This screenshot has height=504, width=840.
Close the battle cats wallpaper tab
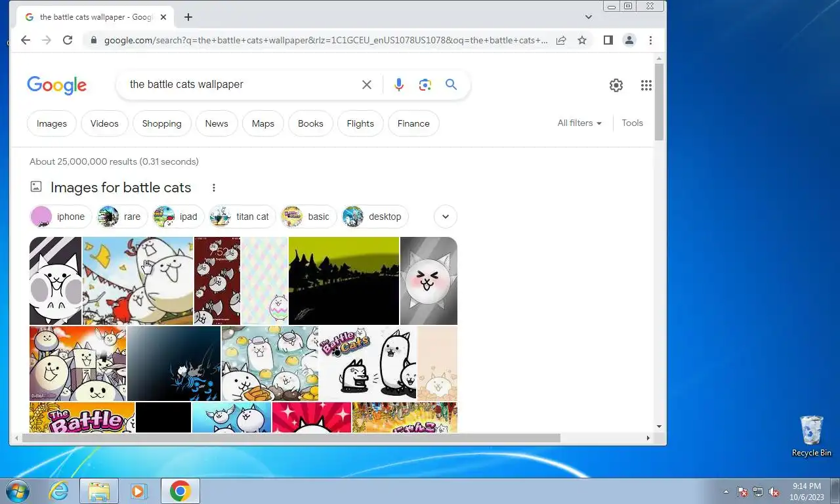163,17
